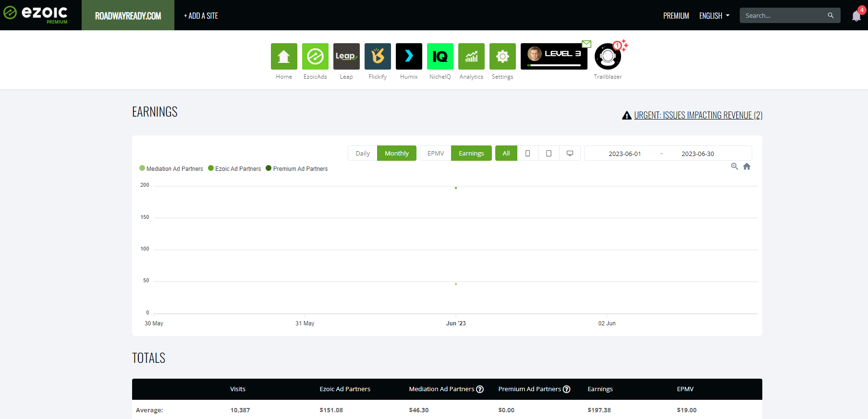Open the Analytics app icon
The width and height of the screenshot is (868, 419).
tap(471, 56)
